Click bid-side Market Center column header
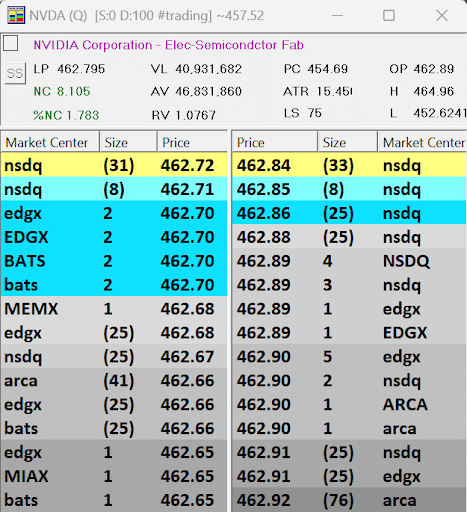 50,142
